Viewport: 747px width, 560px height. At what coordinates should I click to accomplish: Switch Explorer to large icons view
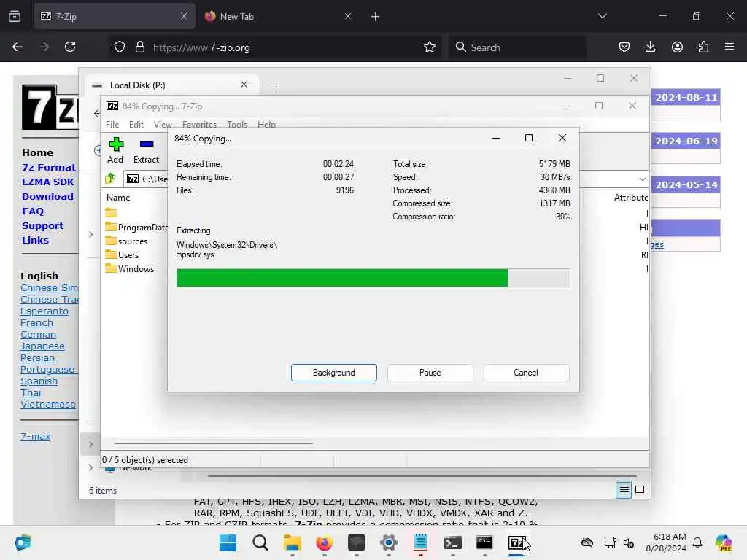(x=640, y=490)
